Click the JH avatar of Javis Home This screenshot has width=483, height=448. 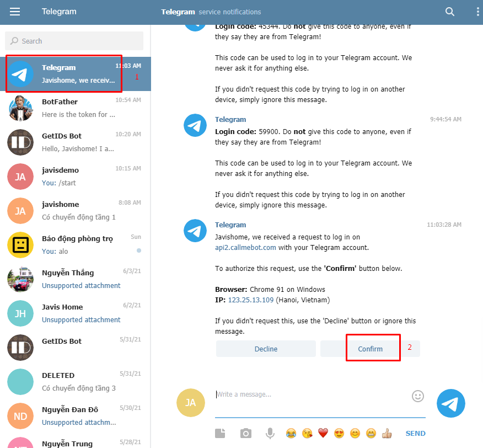[20, 313]
